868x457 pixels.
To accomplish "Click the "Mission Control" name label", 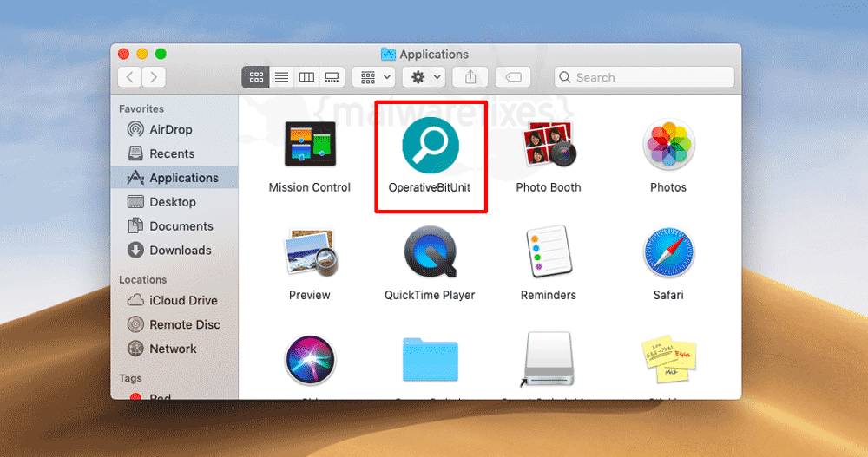I will pos(310,187).
